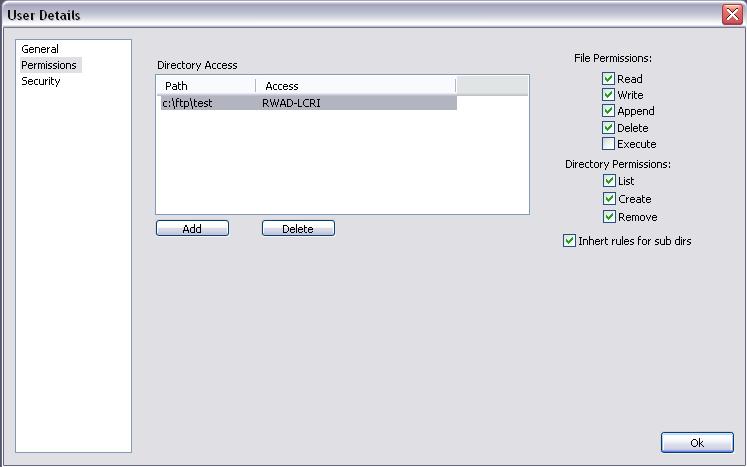This screenshot has height=467, width=747.
Task: Click the Delete directory button
Action: [x=298, y=228]
